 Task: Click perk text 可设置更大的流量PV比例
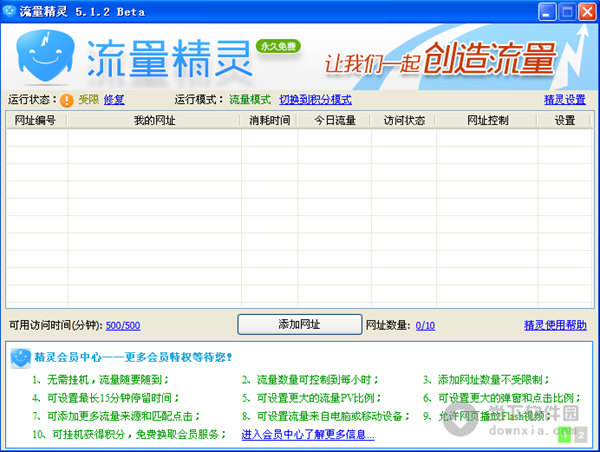316,398
